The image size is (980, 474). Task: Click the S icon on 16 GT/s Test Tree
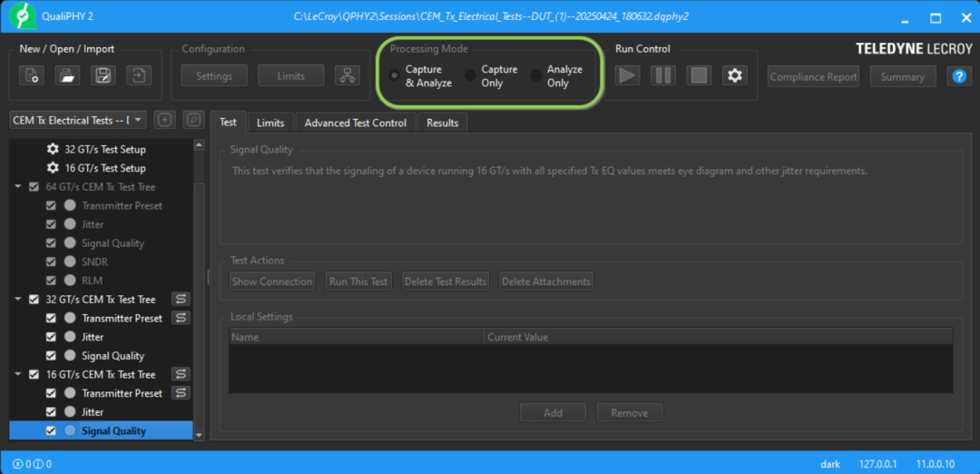(x=181, y=375)
